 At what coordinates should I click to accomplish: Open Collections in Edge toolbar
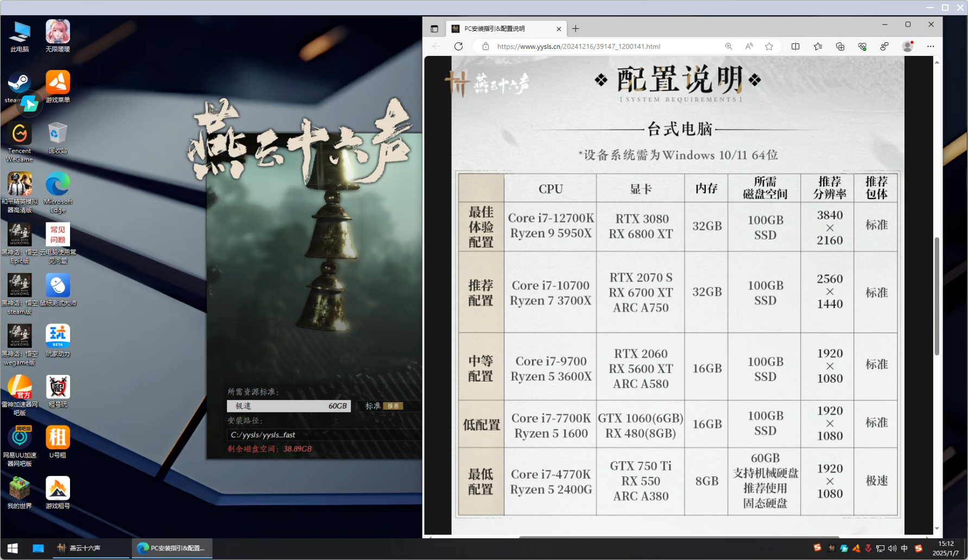[x=840, y=47]
